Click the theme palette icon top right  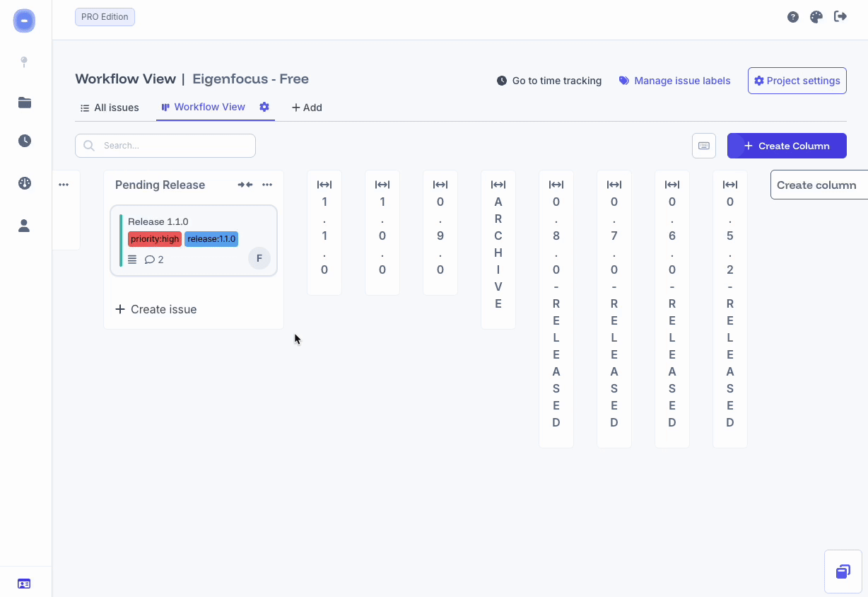(x=816, y=16)
